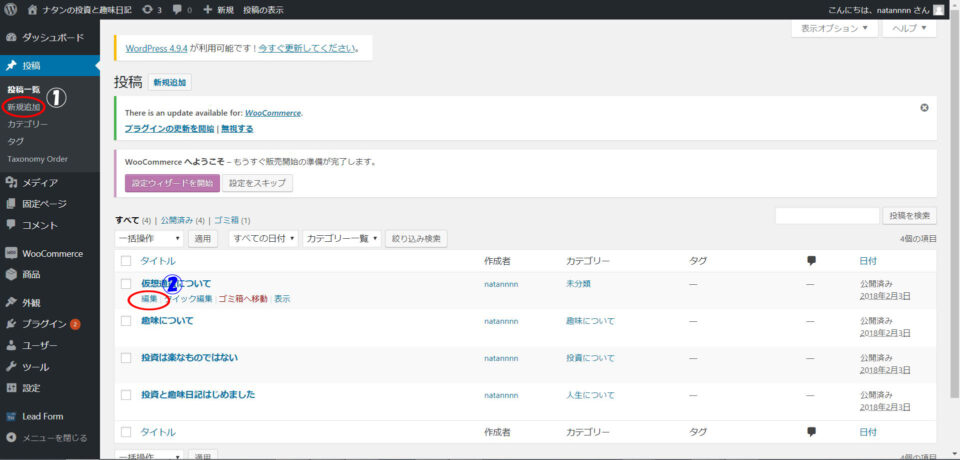
Task: Check the 仮想通貨について post checkbox
Action: 126,284
